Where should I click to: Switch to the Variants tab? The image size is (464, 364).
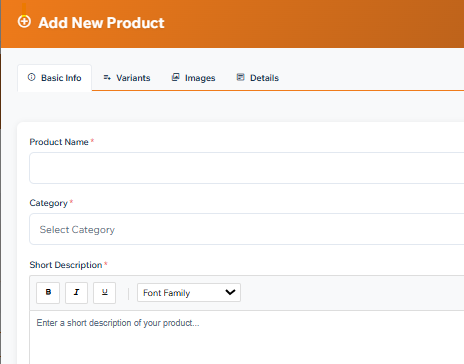(x=127, y=78)
